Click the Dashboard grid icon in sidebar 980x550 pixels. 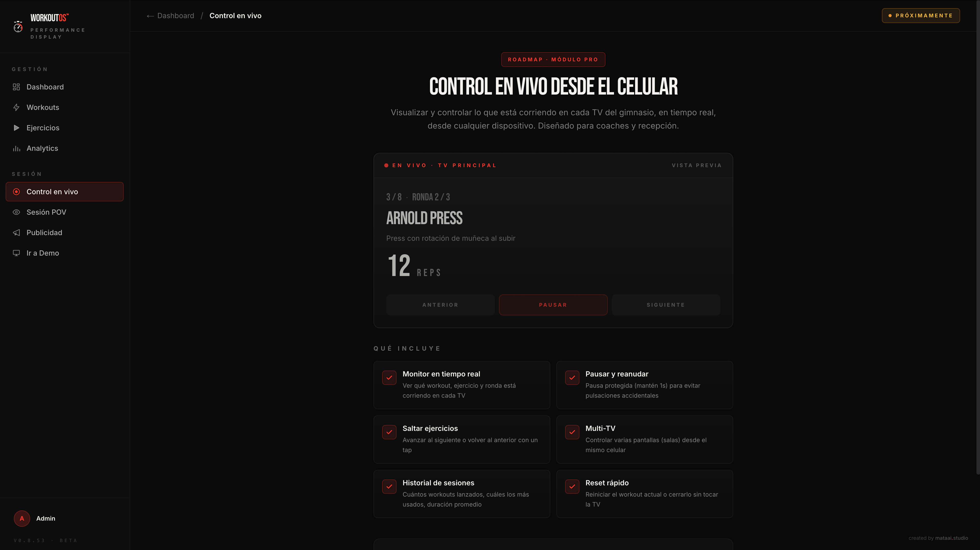[x=16, y=87]
